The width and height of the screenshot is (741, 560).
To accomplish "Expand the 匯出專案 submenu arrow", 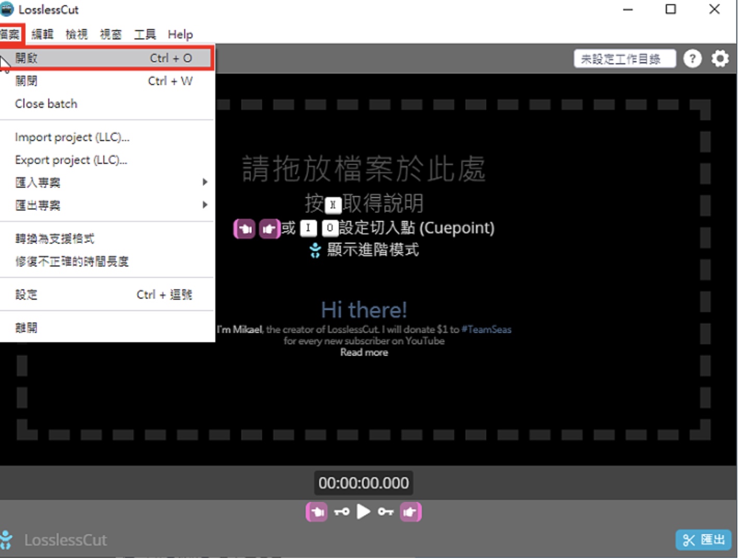I will tap(205, 205).
